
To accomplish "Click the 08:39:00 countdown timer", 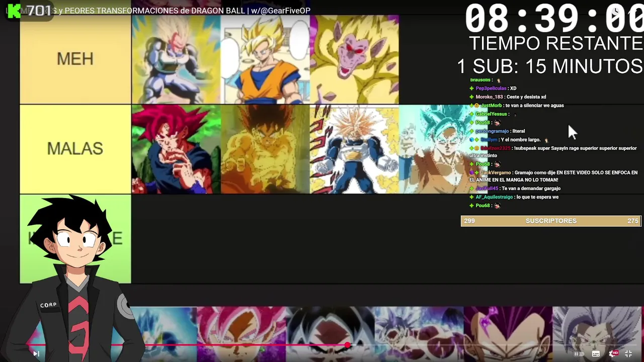I will (x=553, y=19).
